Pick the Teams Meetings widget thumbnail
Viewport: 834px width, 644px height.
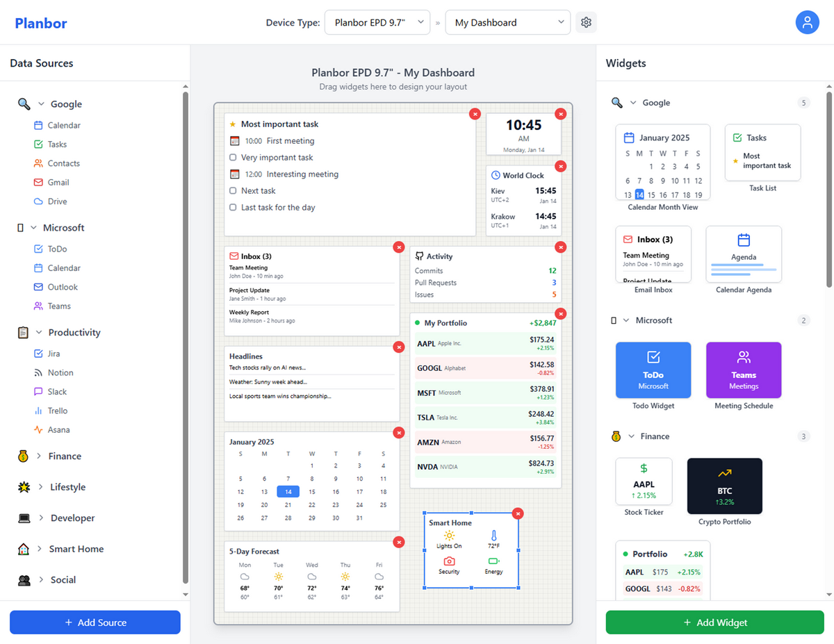[744, 370]
